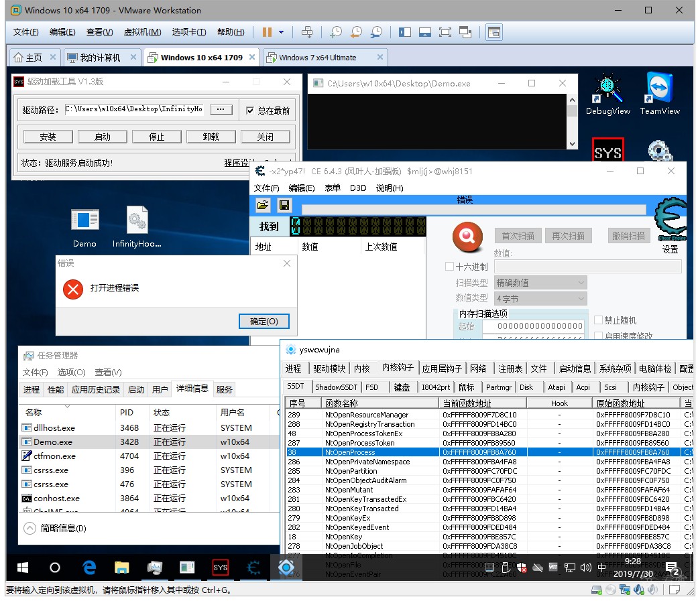The width and height of the screenshot is (700, 601).
Task: Click the save floppy disk icon
Action: point(284,205)
